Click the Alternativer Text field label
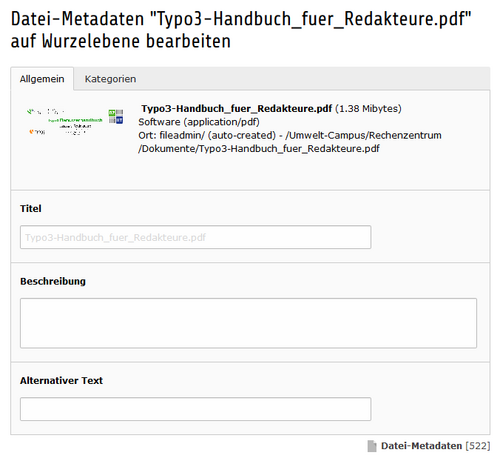Viewport: 500px width, 461px height. [61, 381]
